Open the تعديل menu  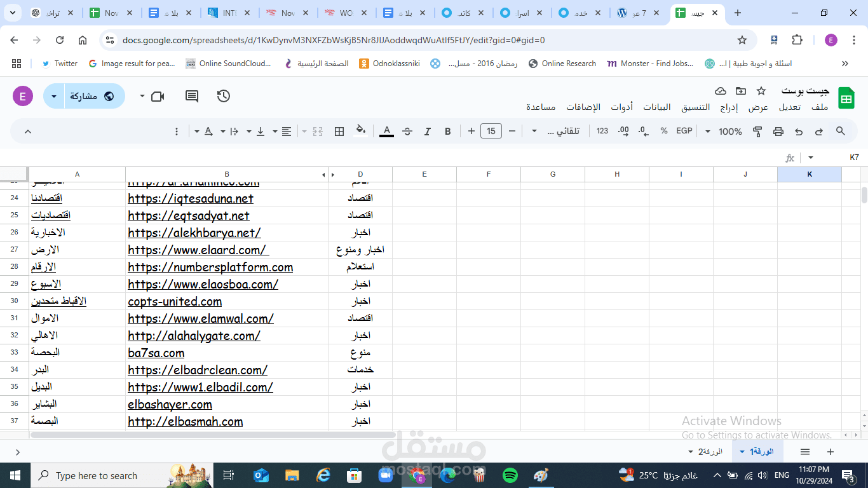coord(790,107)
